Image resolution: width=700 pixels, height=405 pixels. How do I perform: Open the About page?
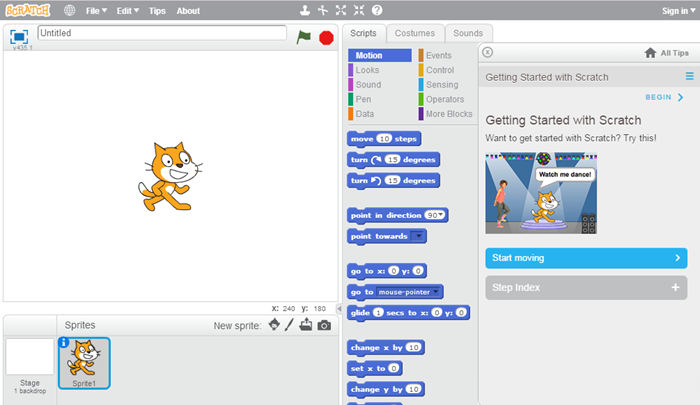click(188, 11)
